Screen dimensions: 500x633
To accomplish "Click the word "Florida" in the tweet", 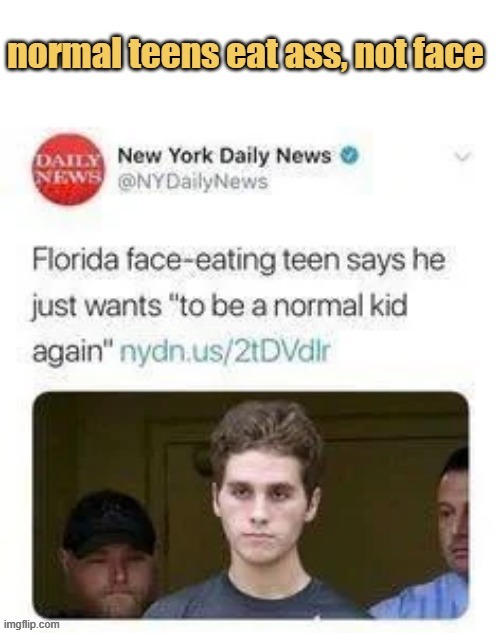I will click(x=76, y=260).
